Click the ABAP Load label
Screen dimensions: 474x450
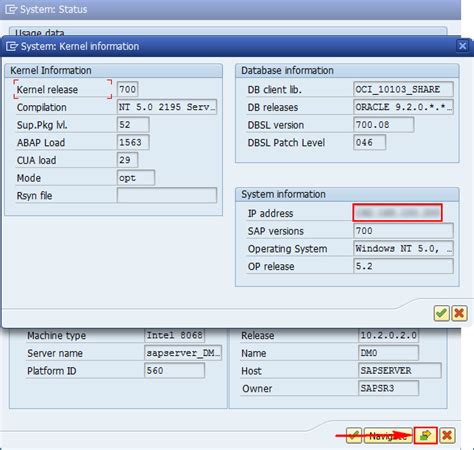(x=41, y=143)
